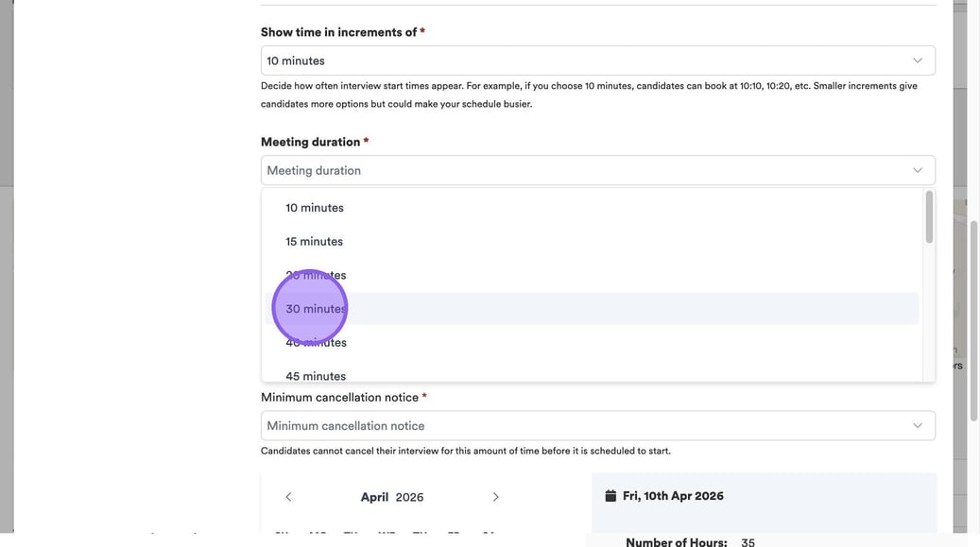980x547 pixels.
Task: Click the 2026 year label
Action: [x=409, y=497]
